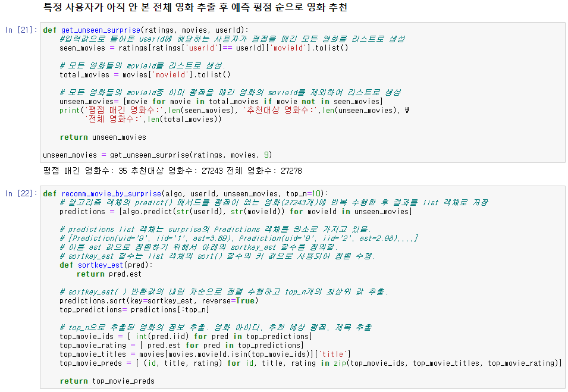Click the "'전체 영화수:',len(total_movies))" line

(x=153, y=119)
